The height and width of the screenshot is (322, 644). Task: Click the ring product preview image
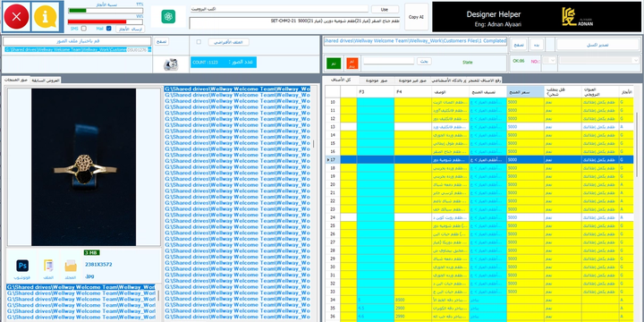84,167
